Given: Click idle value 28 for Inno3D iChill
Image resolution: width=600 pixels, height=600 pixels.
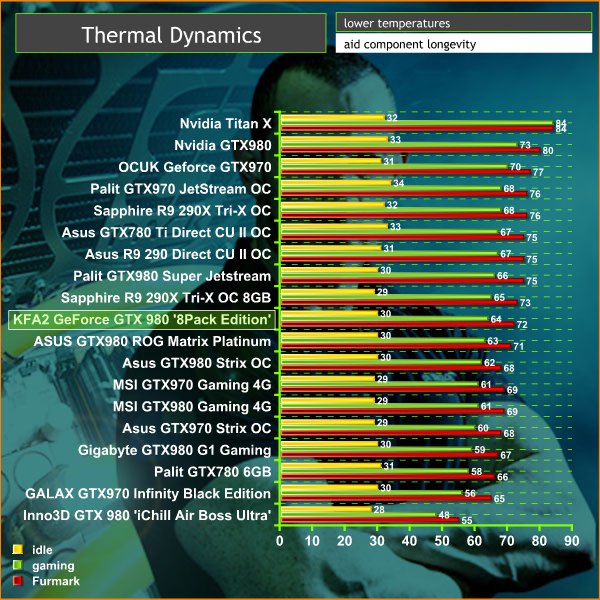Looking at the screenshot, I should pos(379,510).
